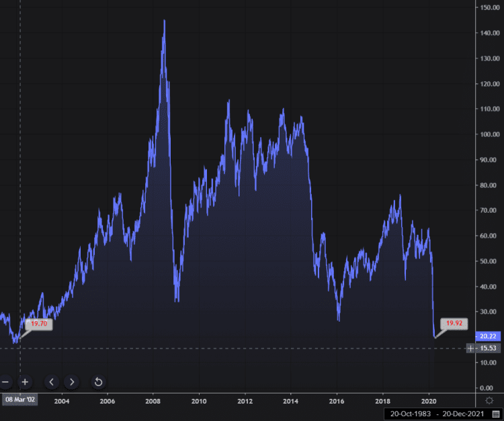Image resolution: width=504 pixels, height=421 pixels.
Task: Select the 19.70 price callout
Action: click(38, 324)
